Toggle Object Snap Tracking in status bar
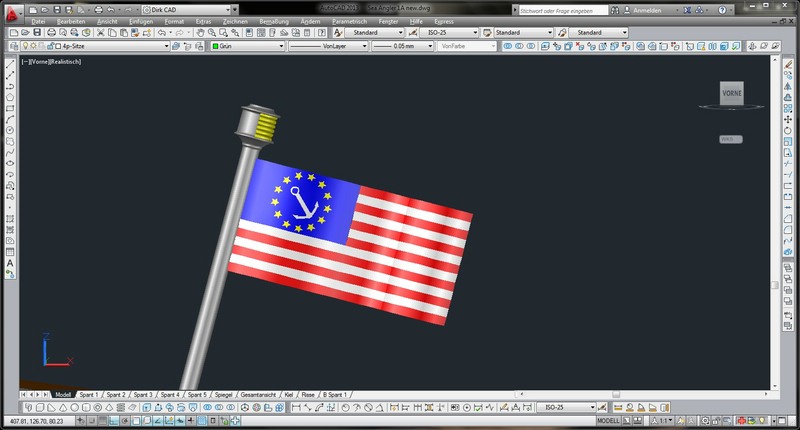This screenshot has height=430, width=800. coord(158,421)
